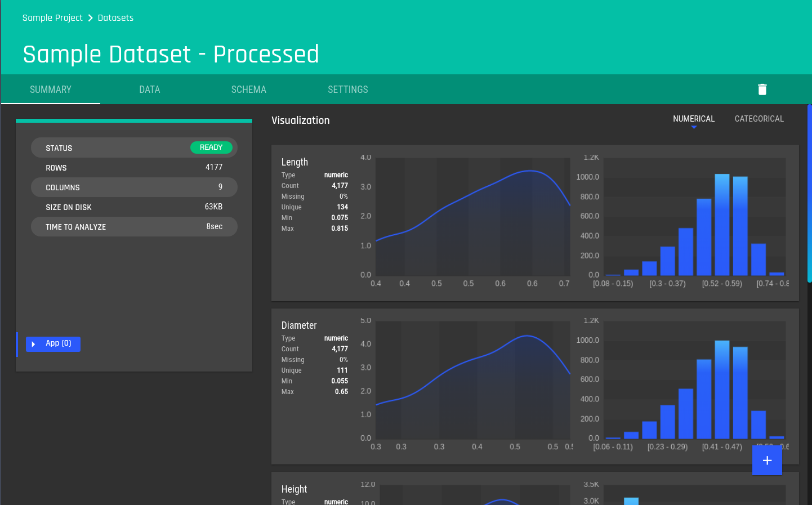This screenshot has width=812, height=505.
Task: Open the Datasets breadcrumb link
Action: pos(115,17)
